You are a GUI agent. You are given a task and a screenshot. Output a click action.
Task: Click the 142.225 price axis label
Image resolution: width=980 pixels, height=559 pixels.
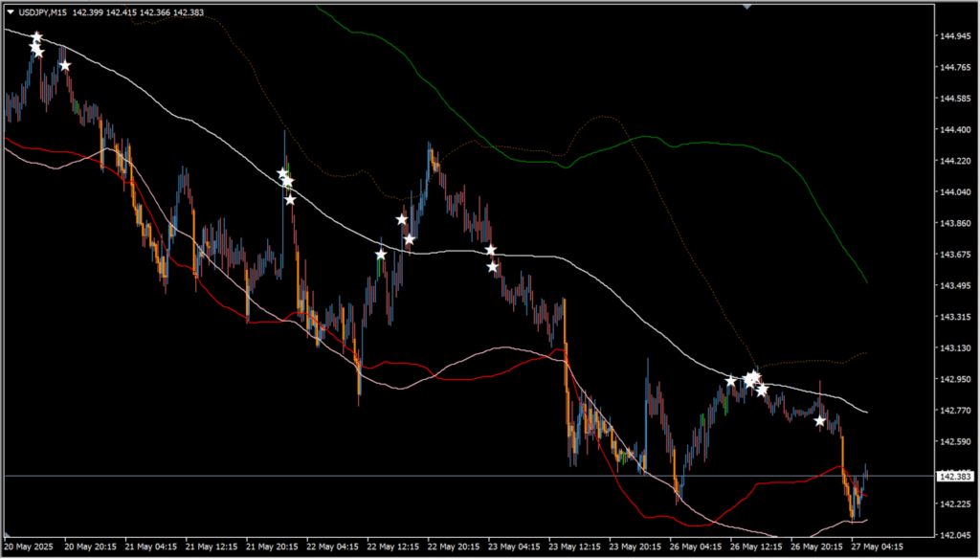(955, 504)
